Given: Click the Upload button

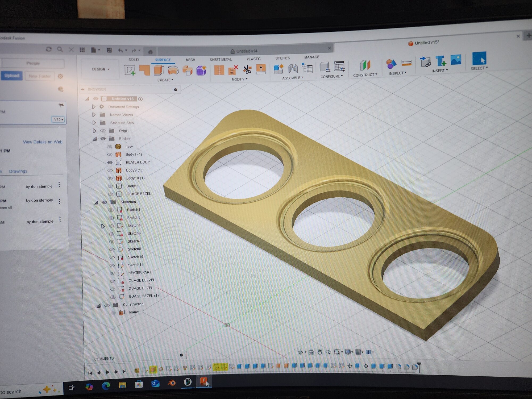Looking at the screenshot, I should coord(12,76).
